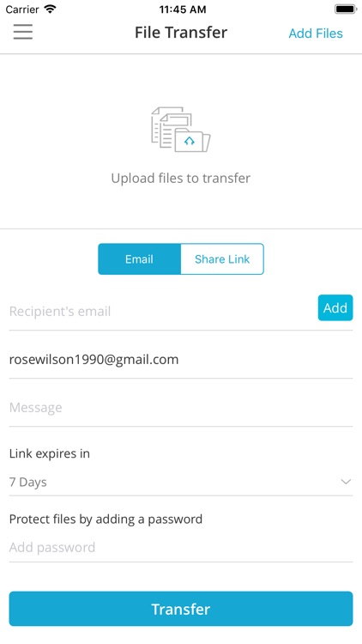Focus the Recipient's email field
362x644 pixels.
pos(162,312)
